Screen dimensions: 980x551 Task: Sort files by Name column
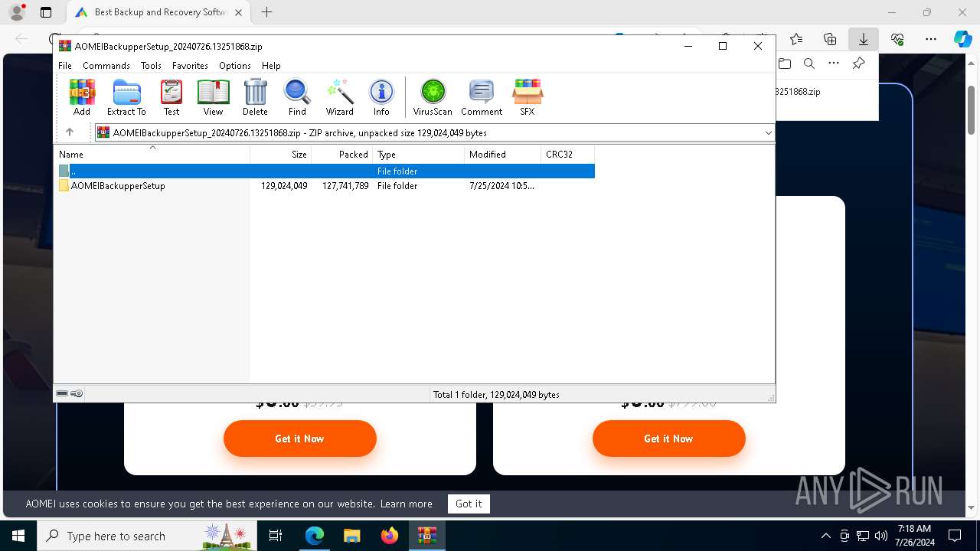152,155
